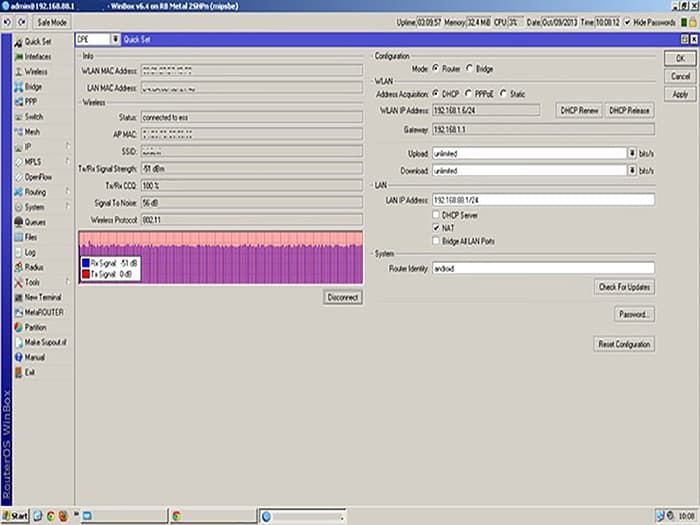Click the Undo arrow icon in toolbar

pyautogui.click(x=8, y=22)
